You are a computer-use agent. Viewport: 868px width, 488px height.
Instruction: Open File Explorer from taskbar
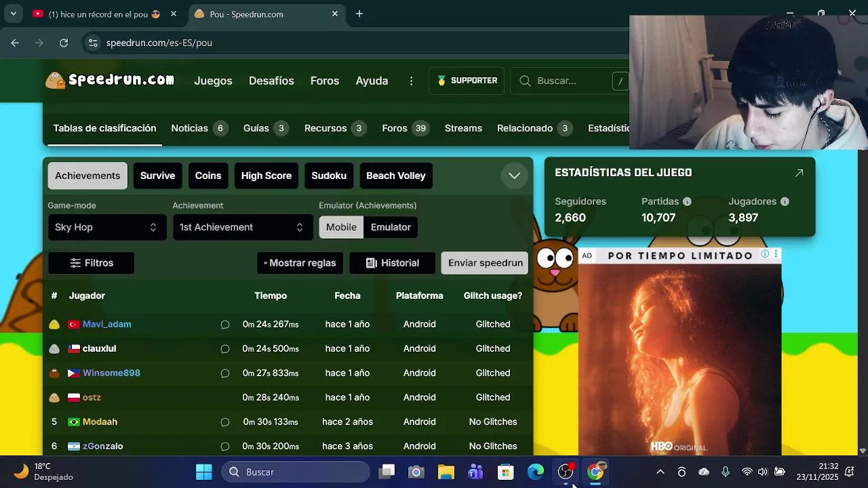click(x=446, y=472)
